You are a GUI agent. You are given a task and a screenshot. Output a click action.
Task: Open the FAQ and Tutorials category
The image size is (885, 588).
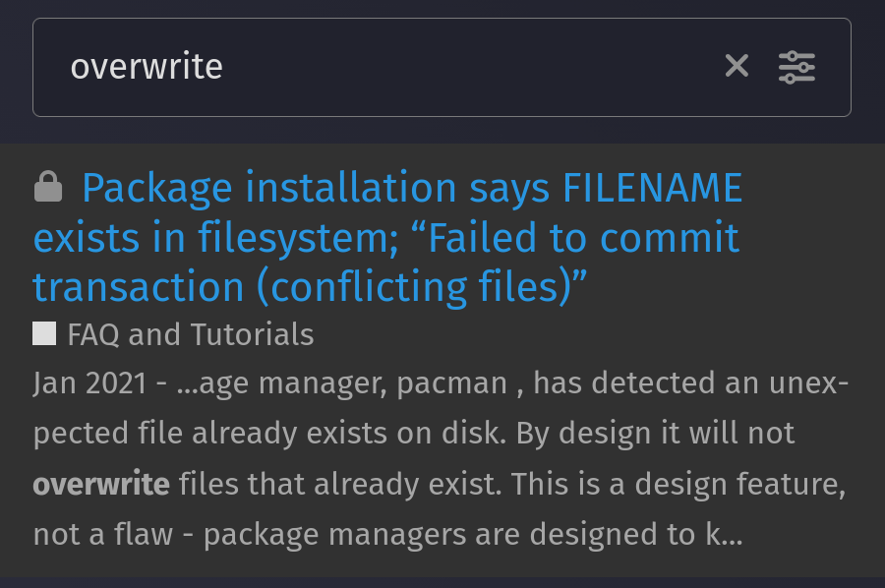[x=190, y=334]
